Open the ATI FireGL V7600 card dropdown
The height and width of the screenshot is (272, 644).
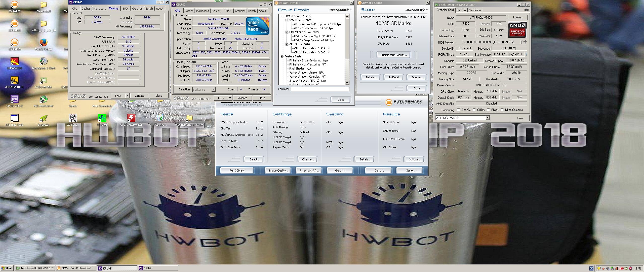(488, 118)
